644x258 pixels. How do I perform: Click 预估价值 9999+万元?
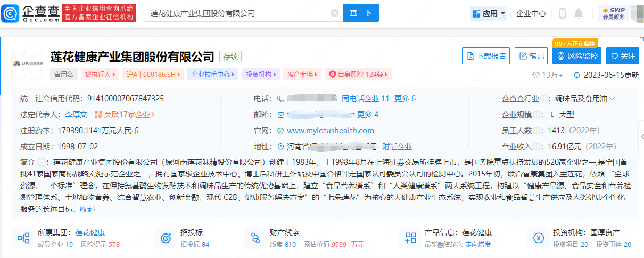pos(334,245)
